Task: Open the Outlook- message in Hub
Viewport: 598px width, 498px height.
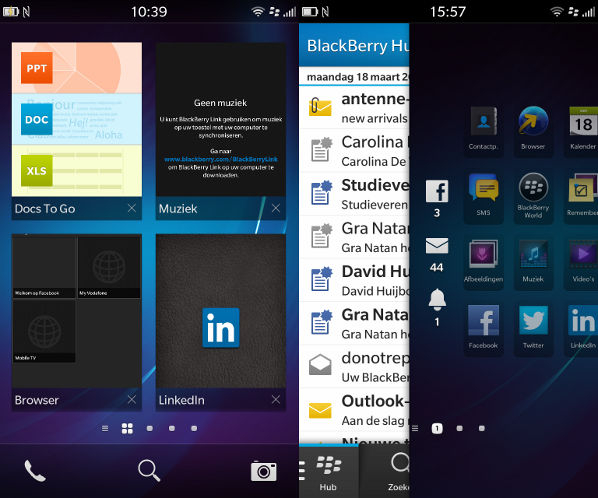Action: point(354,410)
